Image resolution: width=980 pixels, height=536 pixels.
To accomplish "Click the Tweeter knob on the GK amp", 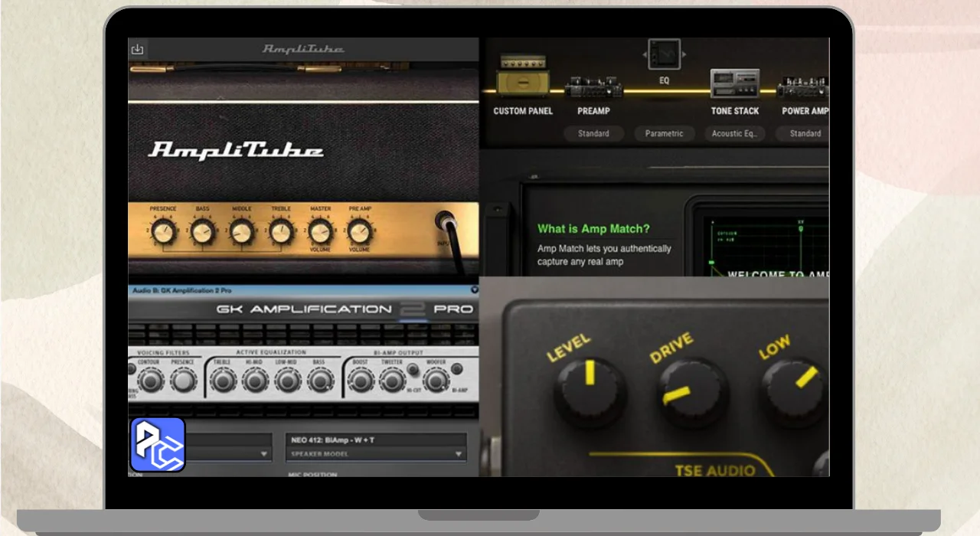I will (392, 380).
